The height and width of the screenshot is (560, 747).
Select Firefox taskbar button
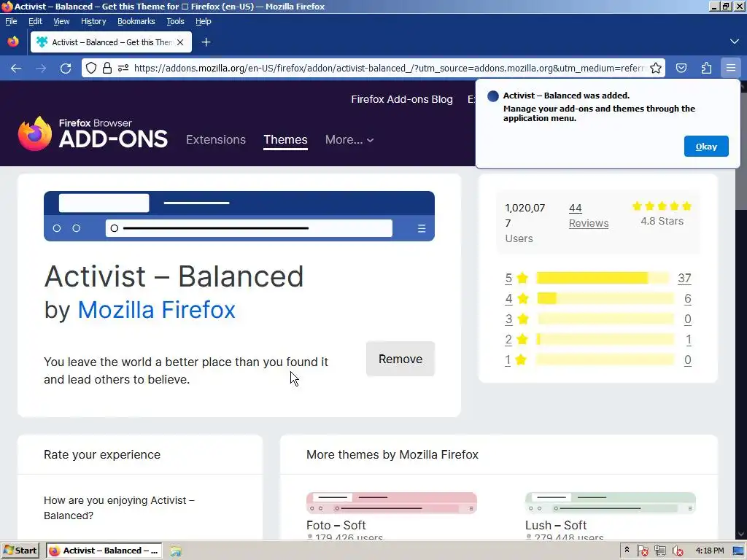coord(104,551)
